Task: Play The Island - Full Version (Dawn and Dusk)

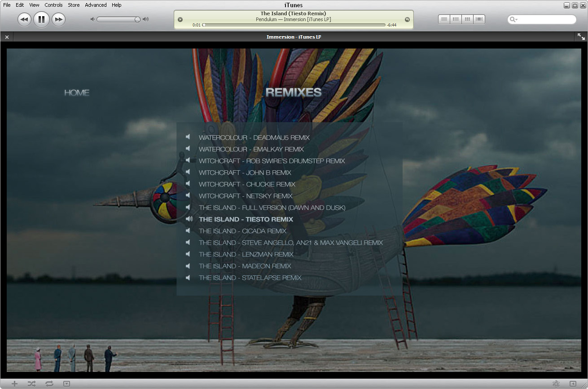Action: click(x=272, y=208)
